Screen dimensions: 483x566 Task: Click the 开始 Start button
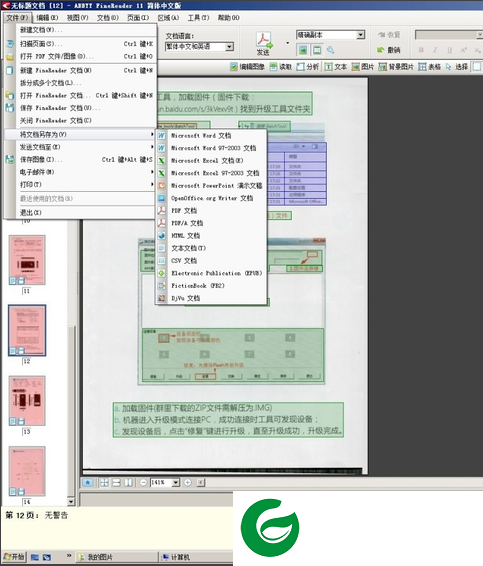(x=14, y=557)
